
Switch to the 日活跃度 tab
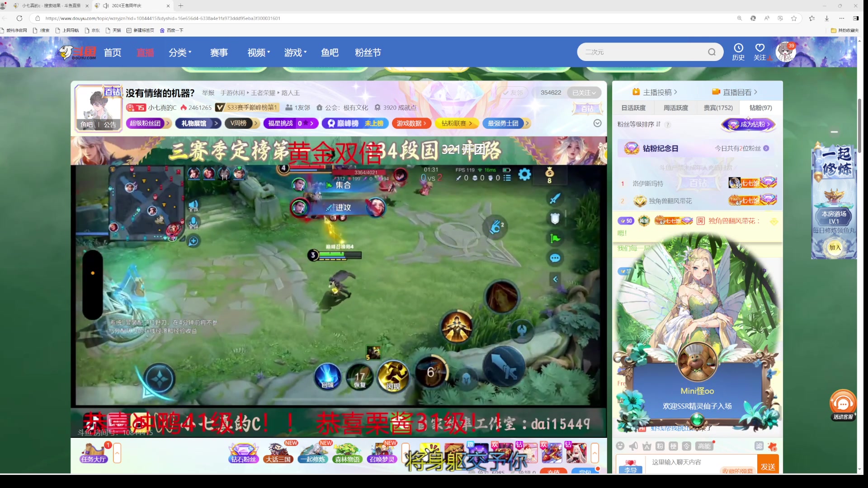click(x=633, y=108)
